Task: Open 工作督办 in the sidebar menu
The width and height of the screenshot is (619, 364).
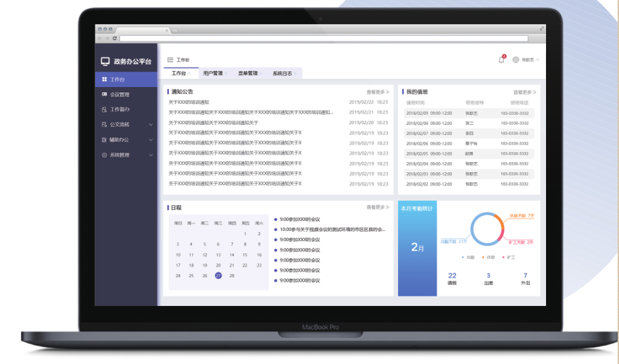Action: pos(126,109)
